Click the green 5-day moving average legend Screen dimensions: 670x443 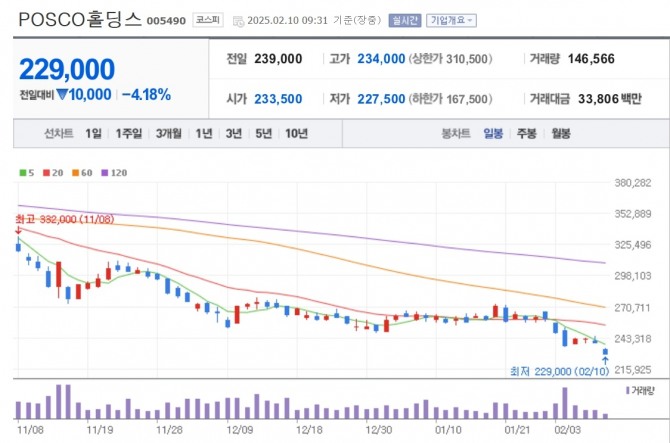click(27, 173)
